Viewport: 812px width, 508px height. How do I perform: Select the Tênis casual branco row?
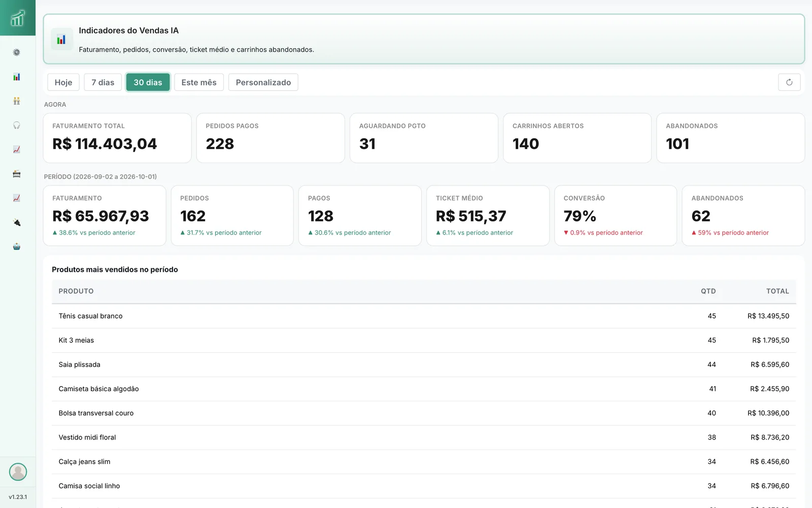click(424, 316)
